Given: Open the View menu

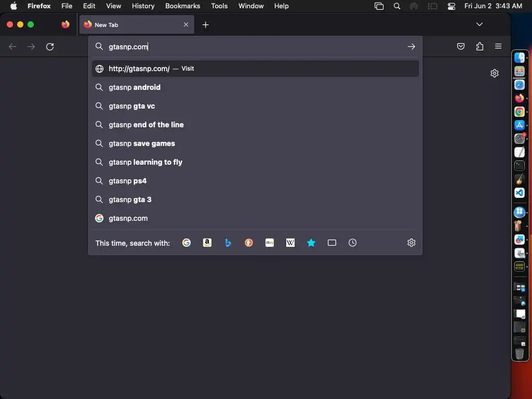Looking at the screenshot, I should 113,6.
